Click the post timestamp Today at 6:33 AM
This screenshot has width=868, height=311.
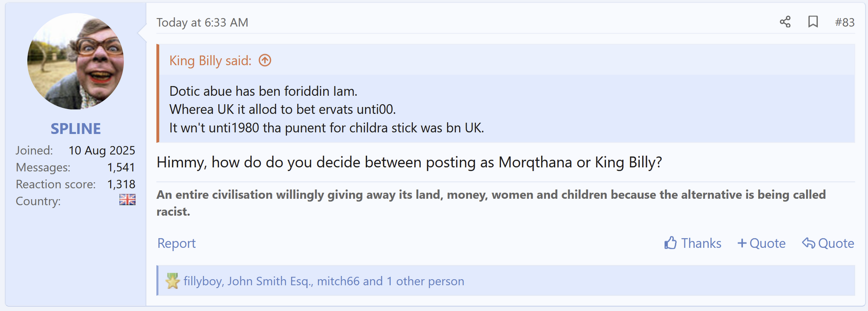[x=202, y=22]
